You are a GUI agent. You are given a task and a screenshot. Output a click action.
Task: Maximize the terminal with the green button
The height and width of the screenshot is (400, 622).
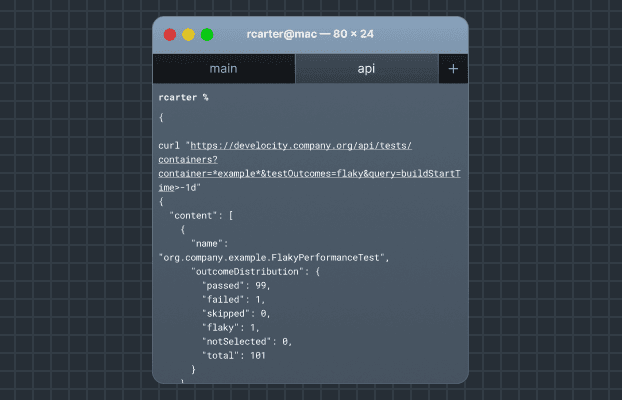[207, 35]
